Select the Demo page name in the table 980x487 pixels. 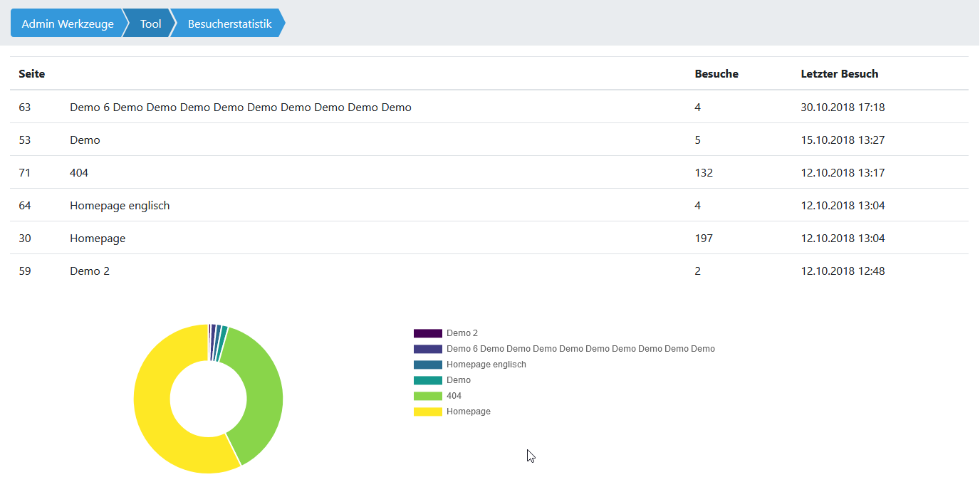[x=85, y=140]
